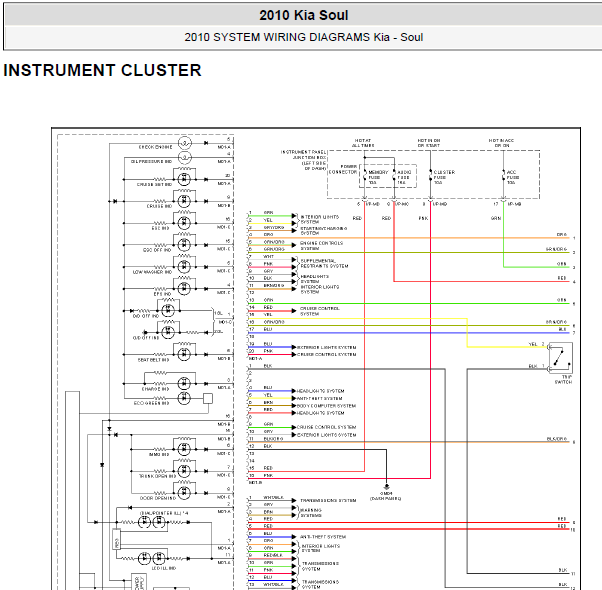Click the "WARNING SYSTEMS" label
Image resolution: width=602 pixels, height=590 pixels.
311,513
